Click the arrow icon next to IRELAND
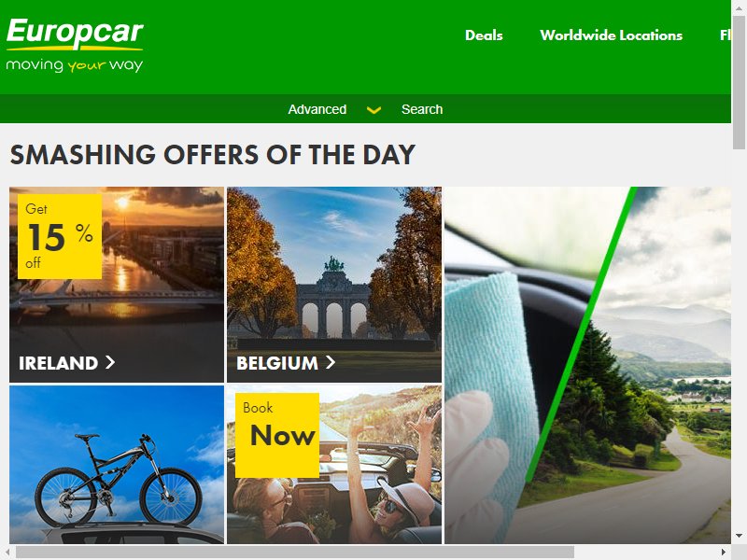 110,362
